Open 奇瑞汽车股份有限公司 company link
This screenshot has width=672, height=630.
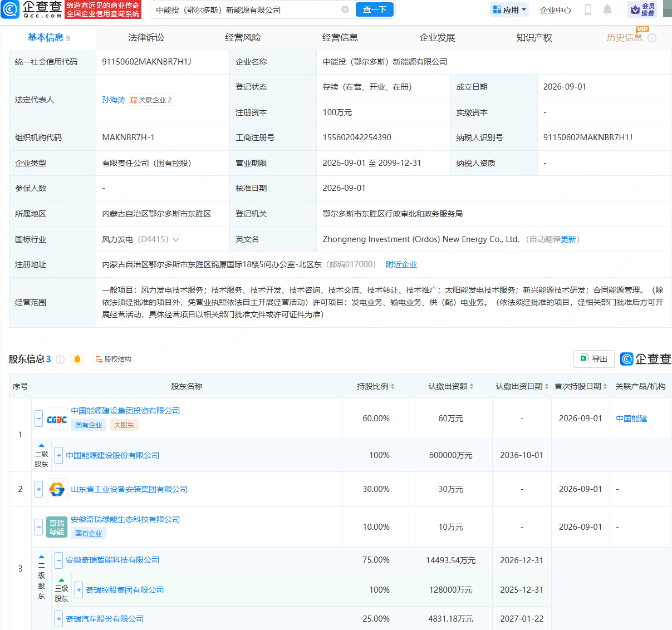coord(105,619)
